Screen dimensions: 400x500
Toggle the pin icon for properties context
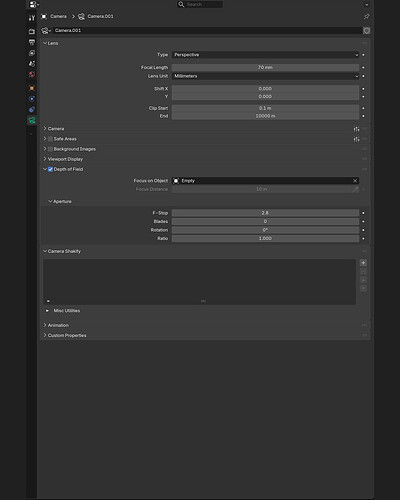[x=367, y=16]
